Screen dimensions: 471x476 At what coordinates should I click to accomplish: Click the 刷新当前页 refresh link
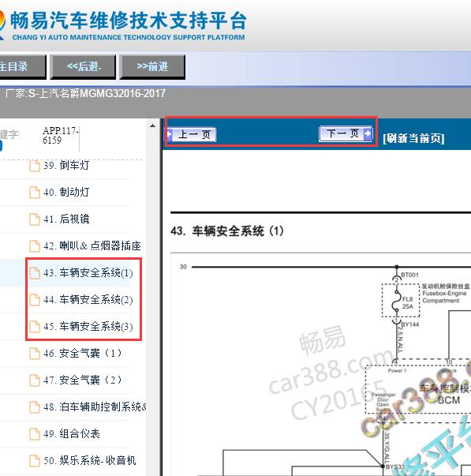[413, 138]
